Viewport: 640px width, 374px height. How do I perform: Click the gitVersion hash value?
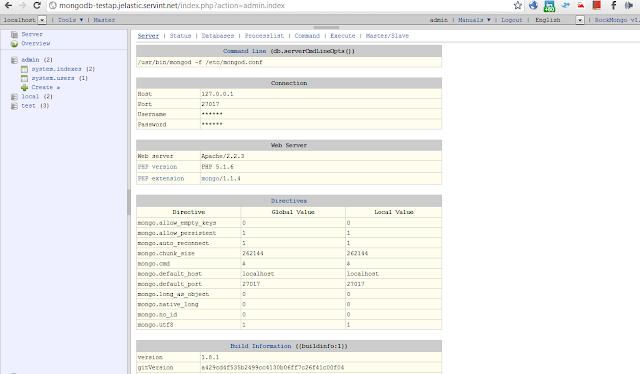click(x=273, y=367)
